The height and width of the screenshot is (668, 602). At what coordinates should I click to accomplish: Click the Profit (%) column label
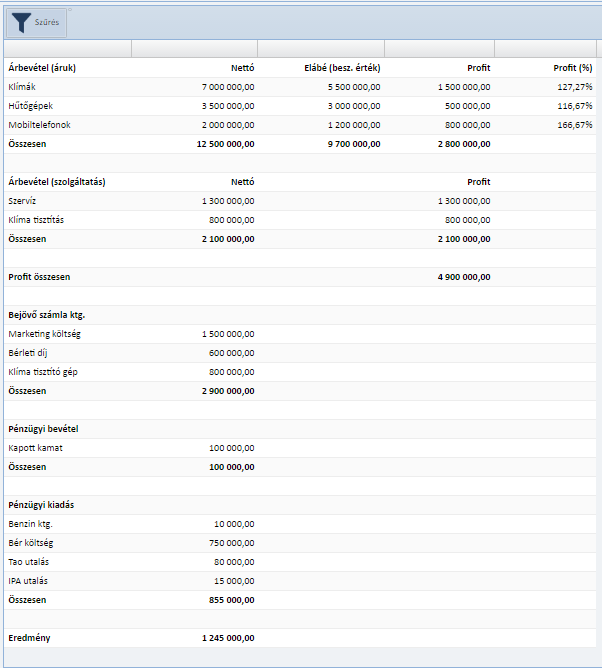point(573,68)
